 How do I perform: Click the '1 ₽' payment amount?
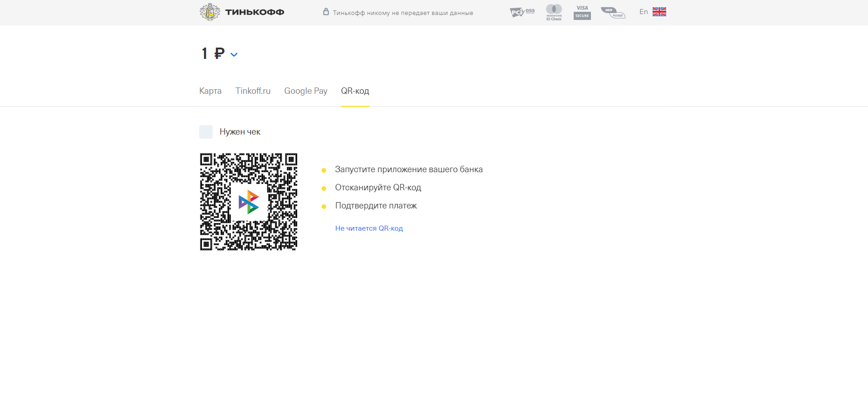click(213, 53)
